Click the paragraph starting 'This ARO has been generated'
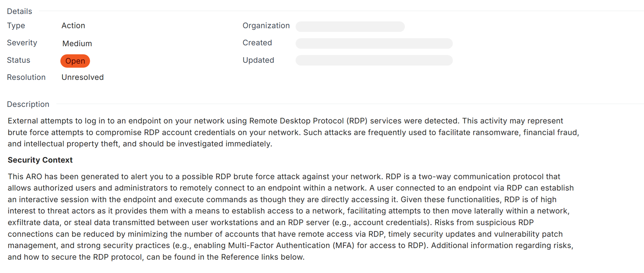The image size is (644, 273). (x=291, y=217)
